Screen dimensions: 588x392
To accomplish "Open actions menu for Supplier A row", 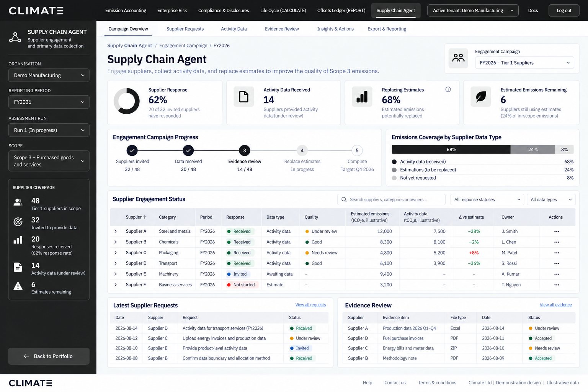I will click(x=557, y=232).
